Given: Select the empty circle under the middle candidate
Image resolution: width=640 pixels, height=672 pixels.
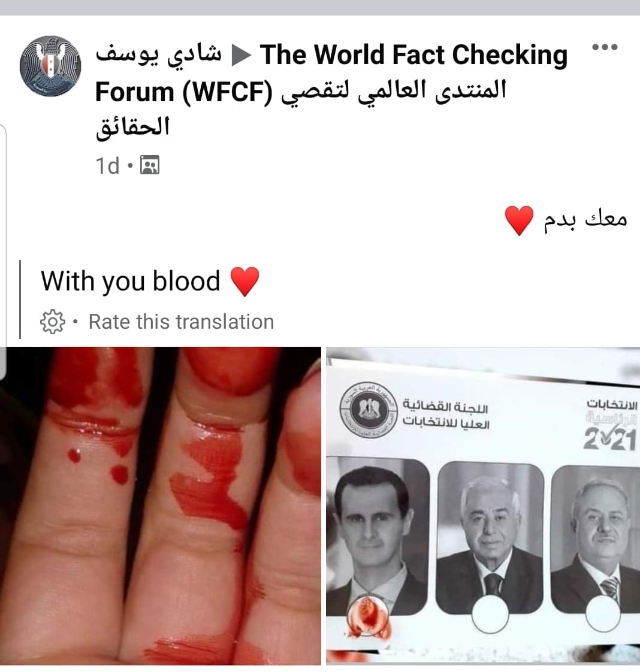Looking at the screenshot, I should pyautogui.click(x=490, y=614).
